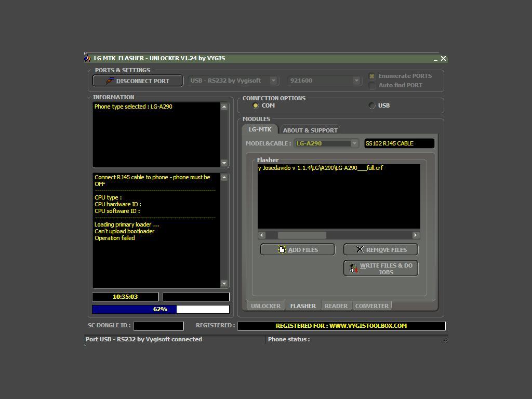532x399 pixels.
Task: Click the 'Can't upload bootloader' log line
Action: pyautogui.click(x=125, y=231)
